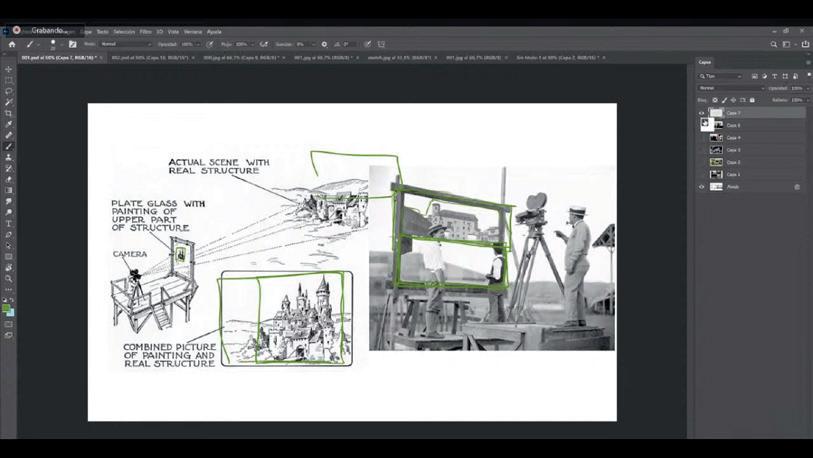Open the Selección menu
The width and height of the screenshot is (813, 458).
124,32
